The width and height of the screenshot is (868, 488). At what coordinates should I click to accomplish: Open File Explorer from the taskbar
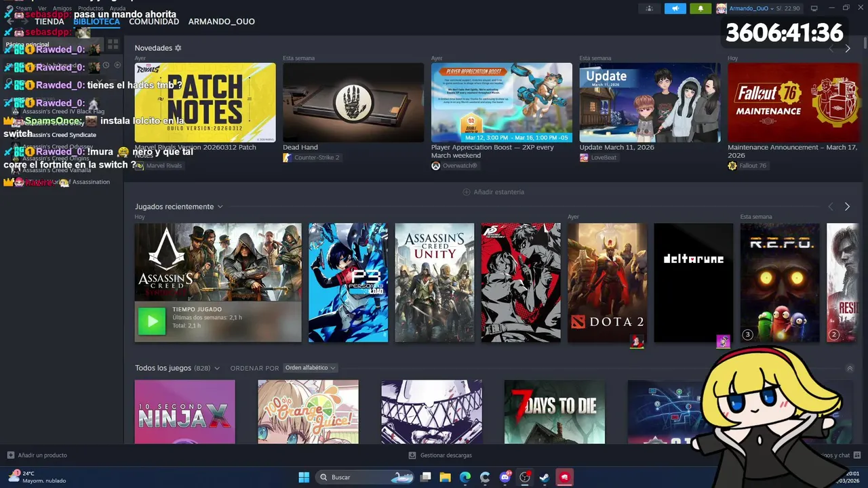(x=446, y=477)
